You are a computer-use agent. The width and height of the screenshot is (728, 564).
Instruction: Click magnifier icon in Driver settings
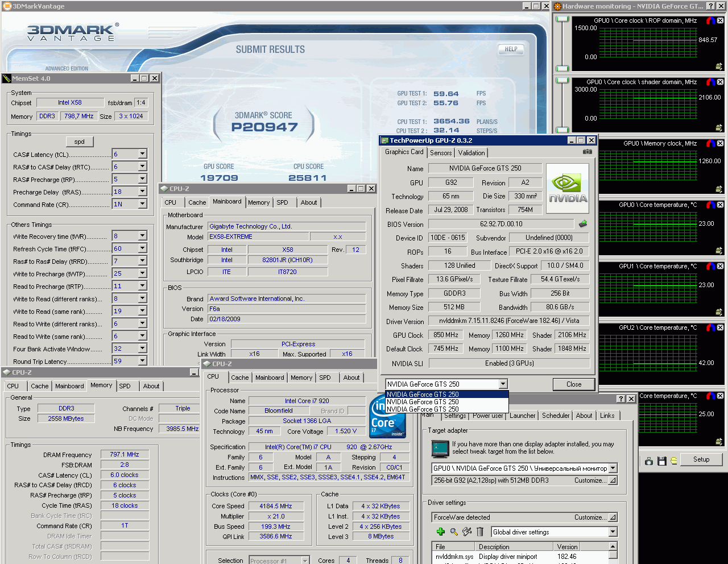[454, 532]
